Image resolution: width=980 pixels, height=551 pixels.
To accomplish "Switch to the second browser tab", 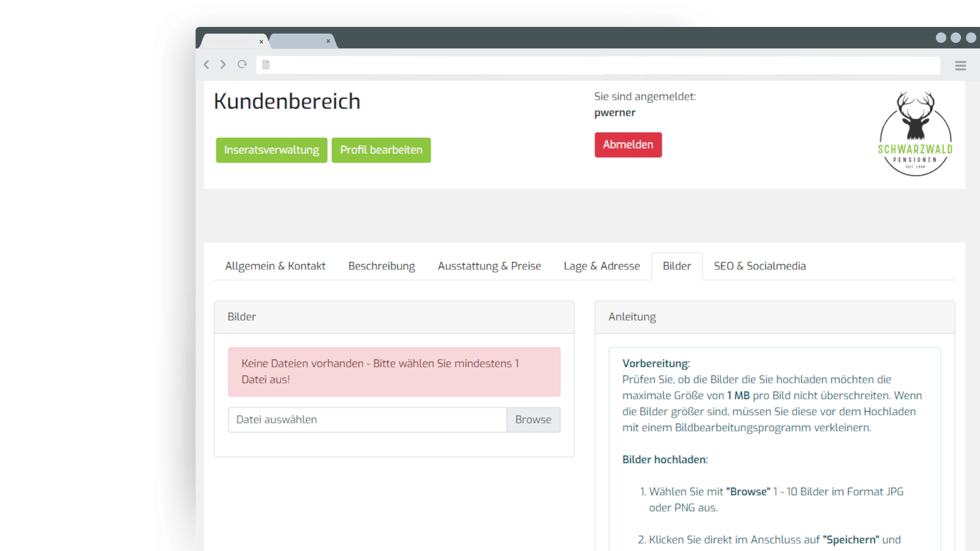I will pyautogui.click(x=300, y=41).
